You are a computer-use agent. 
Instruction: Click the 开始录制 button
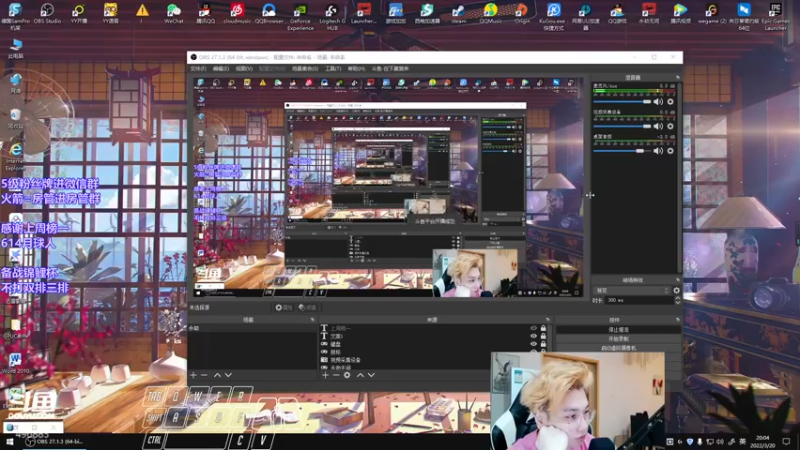pyautogui.click(x=618, y=339)
